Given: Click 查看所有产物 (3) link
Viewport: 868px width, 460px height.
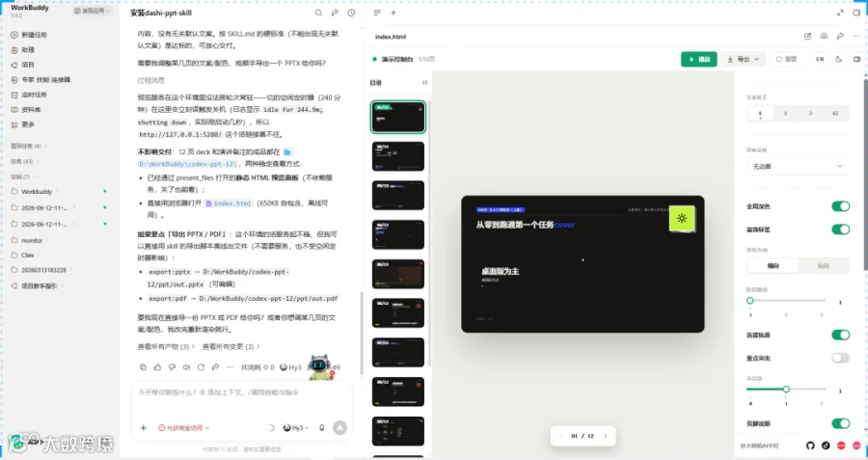Looking at the screenshot, I should click(166, 346).
